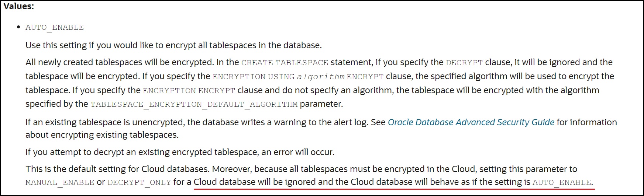
Task: Click the line 'about encrypting existing tablespaces.'
Action: [x=102, y=135]
